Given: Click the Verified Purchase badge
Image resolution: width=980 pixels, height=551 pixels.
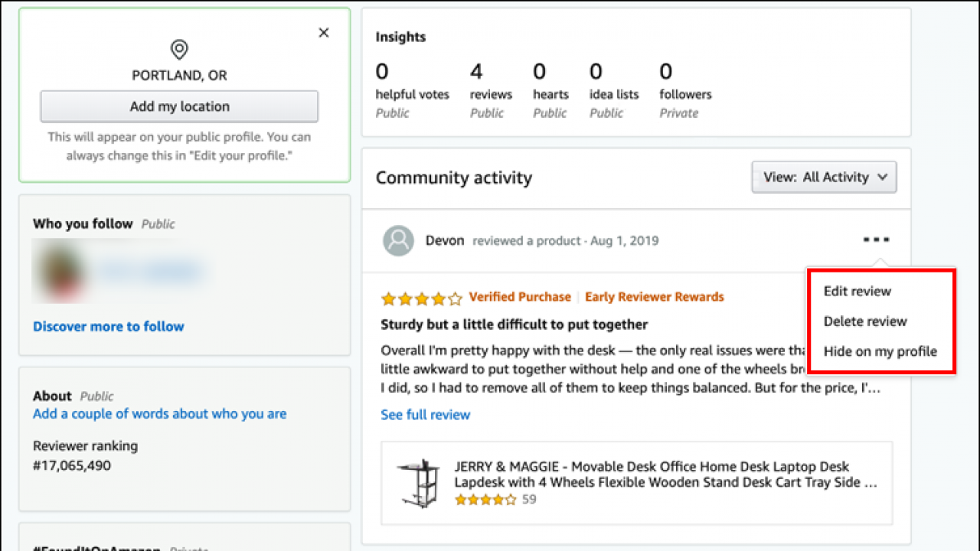Looking at the screenshot, I should coord(520,297).
